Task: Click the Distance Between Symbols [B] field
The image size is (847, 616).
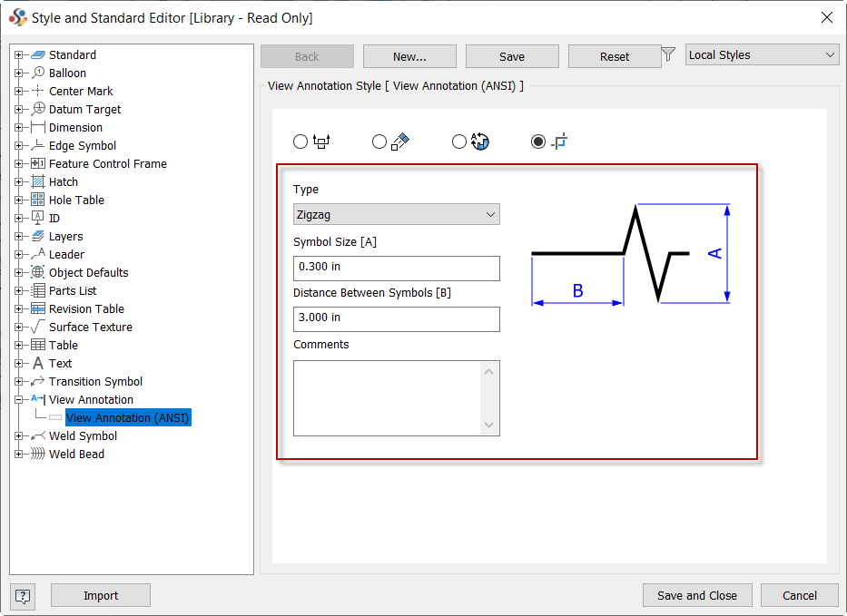Action: click(x=397, y=319)
